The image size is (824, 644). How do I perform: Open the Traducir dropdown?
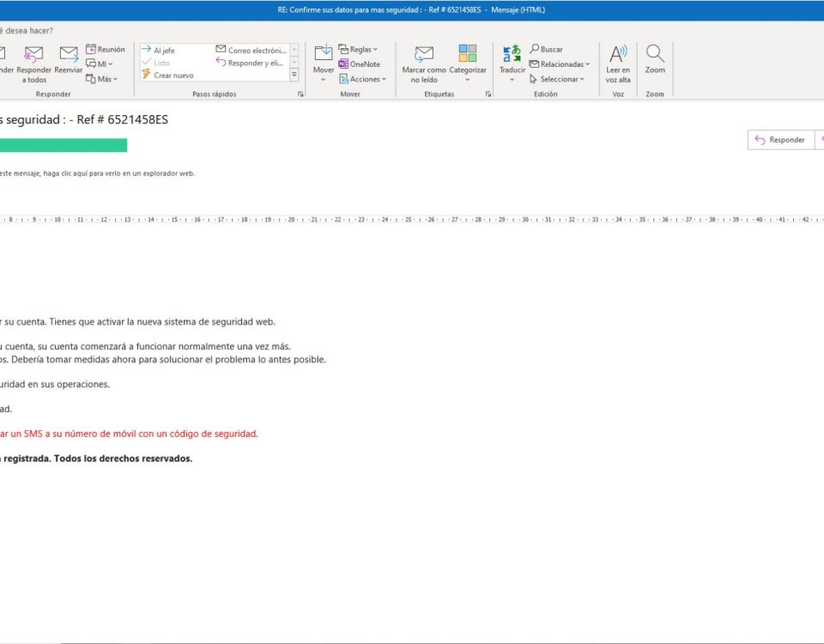(x=512, y=79)
